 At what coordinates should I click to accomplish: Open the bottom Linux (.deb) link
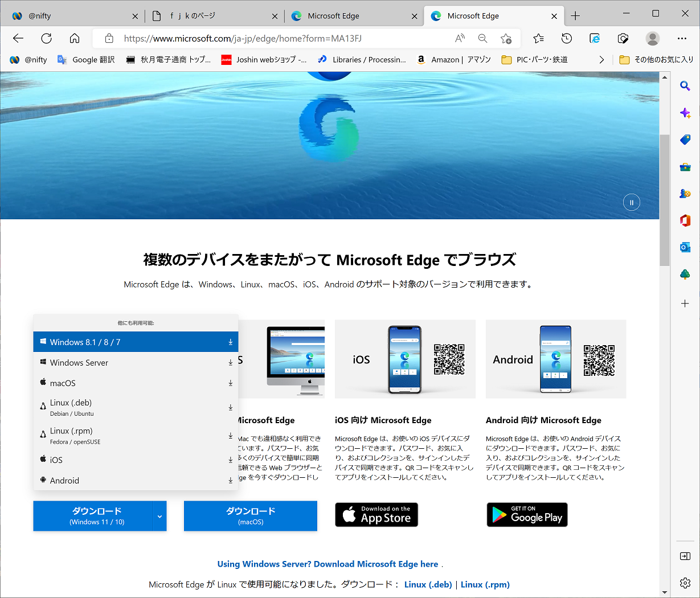428,584
